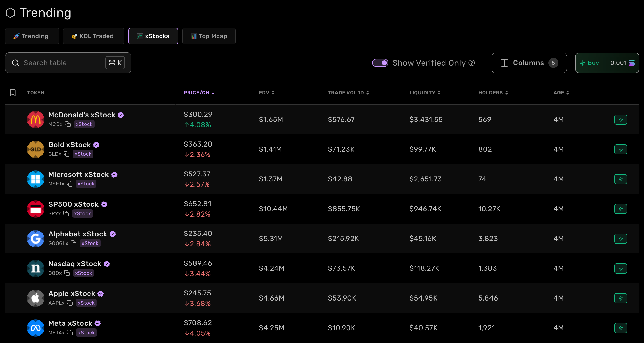Quick buy Meta xStock via lightning icon
Viewport: 644px width, 343px height.
[621, 328]
